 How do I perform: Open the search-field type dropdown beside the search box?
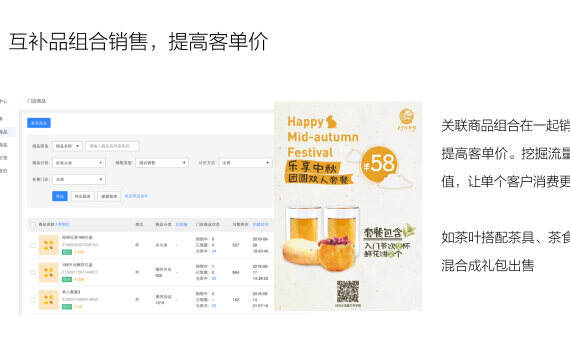[67, 146]
